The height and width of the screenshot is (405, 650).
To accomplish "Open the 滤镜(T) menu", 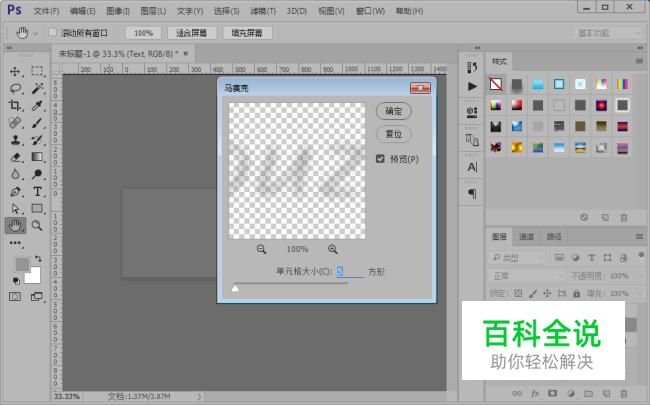I will pyautogui.click(x=263, y=11).
